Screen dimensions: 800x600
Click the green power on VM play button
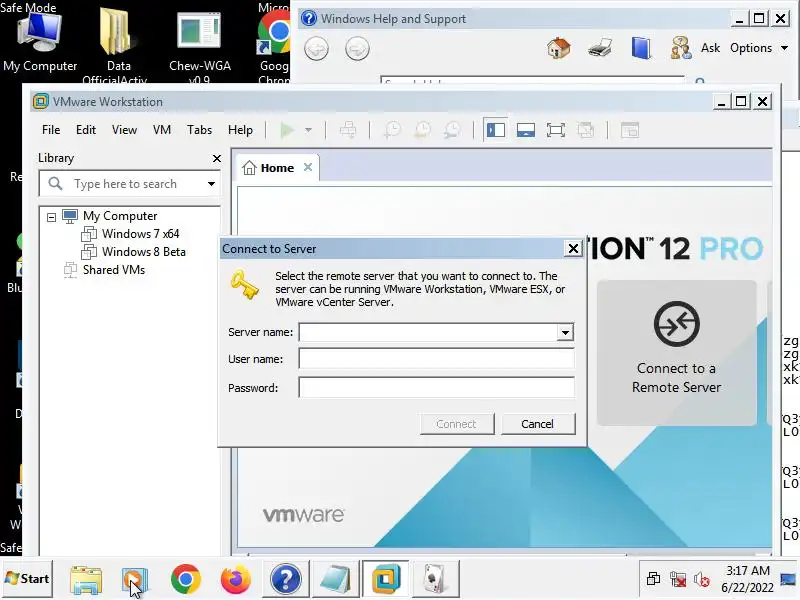(x=287, y=130)
